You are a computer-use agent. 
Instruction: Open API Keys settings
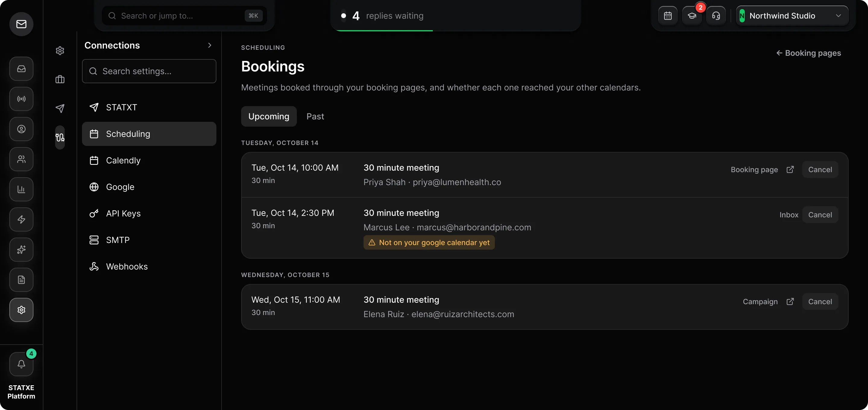(149, 213)
